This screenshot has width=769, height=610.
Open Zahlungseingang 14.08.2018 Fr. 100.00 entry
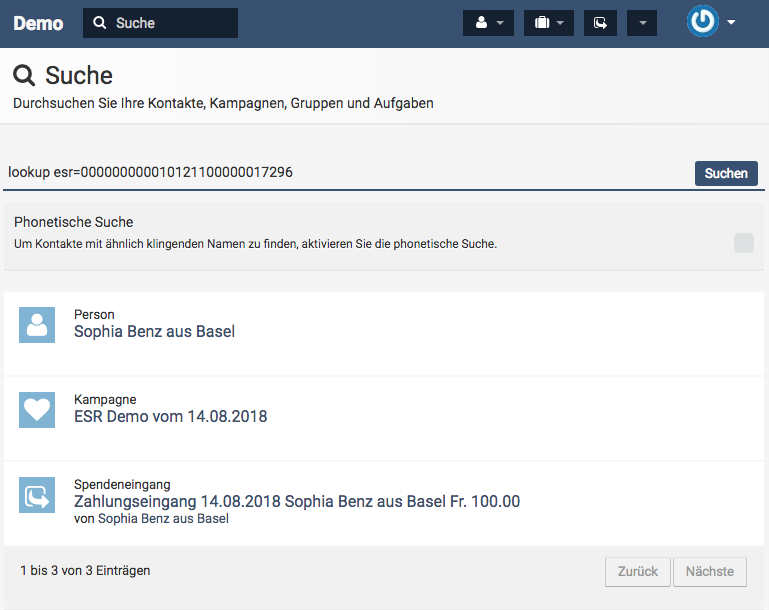(297, 502)
